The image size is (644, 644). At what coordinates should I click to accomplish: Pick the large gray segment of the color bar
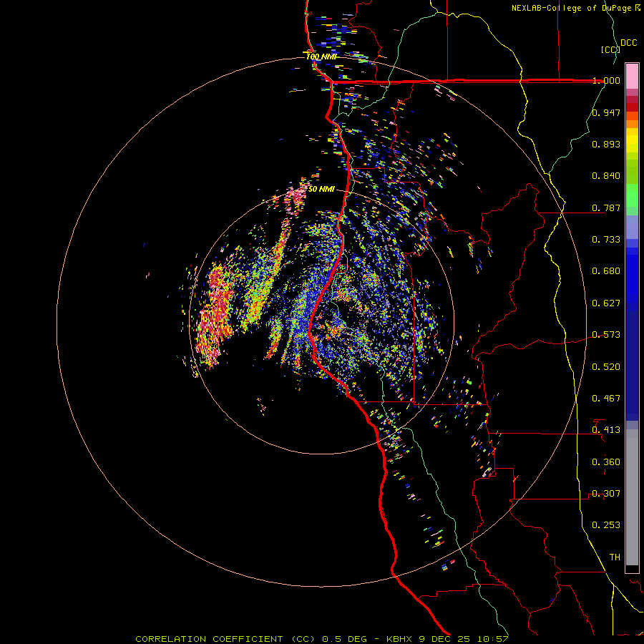[632, 497]
